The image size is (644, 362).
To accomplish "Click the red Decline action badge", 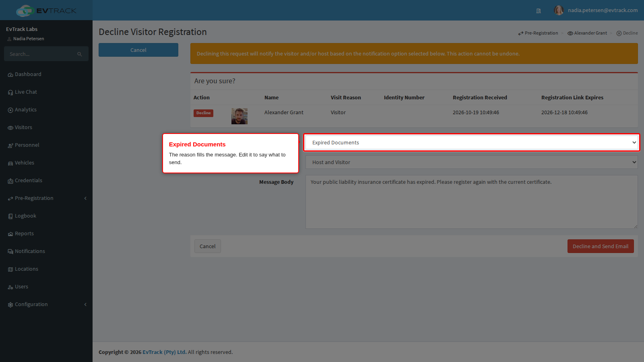I will click(203, 113).
